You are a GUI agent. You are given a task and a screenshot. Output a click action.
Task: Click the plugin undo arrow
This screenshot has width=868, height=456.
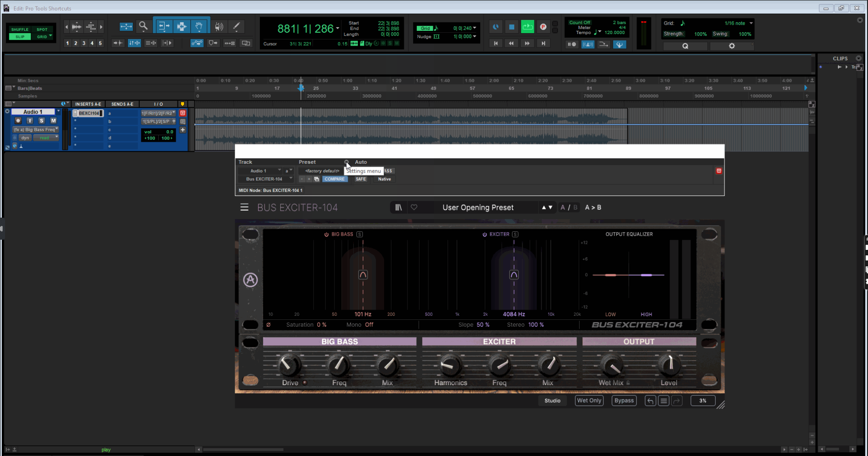pyautogui.click(x=650, y=401)
